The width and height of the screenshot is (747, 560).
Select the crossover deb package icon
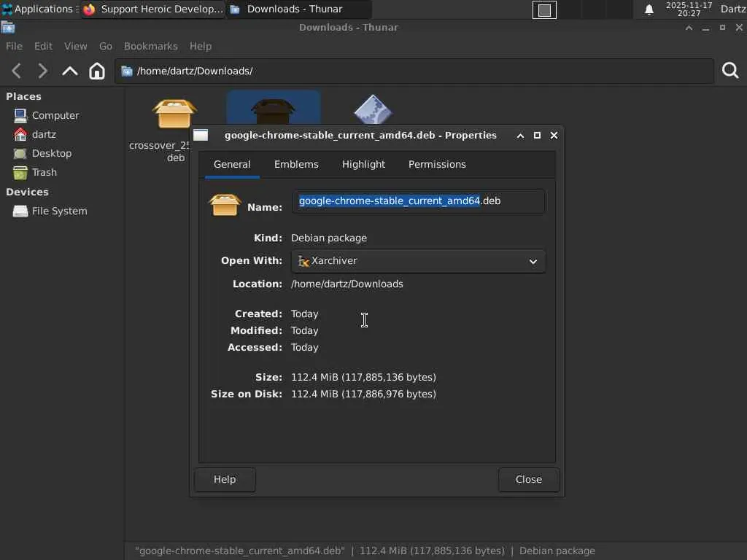(174, 113)
